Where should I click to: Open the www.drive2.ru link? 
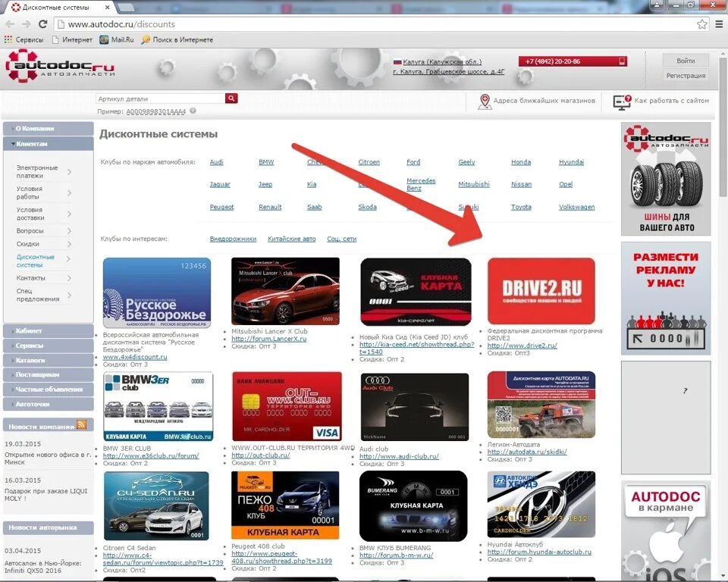pos(522,346)
